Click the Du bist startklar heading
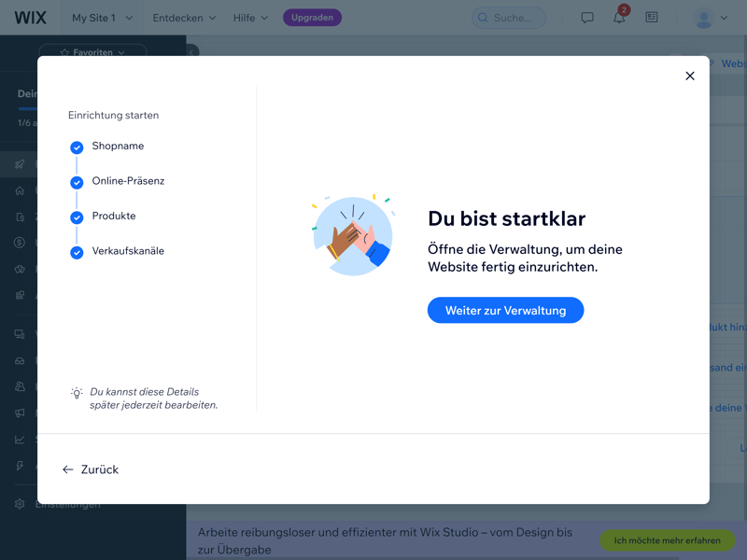This screenshot has height=560, width=747. [x=506, y=218]
